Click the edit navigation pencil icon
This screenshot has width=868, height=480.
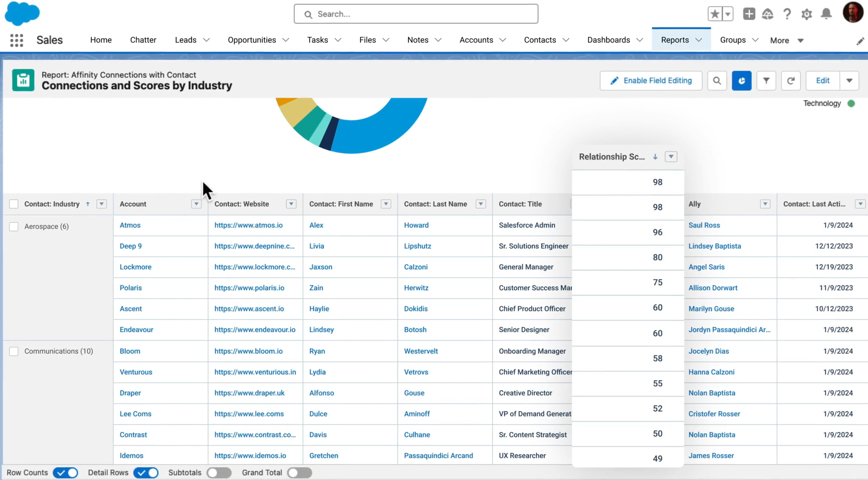click(860, 41)
